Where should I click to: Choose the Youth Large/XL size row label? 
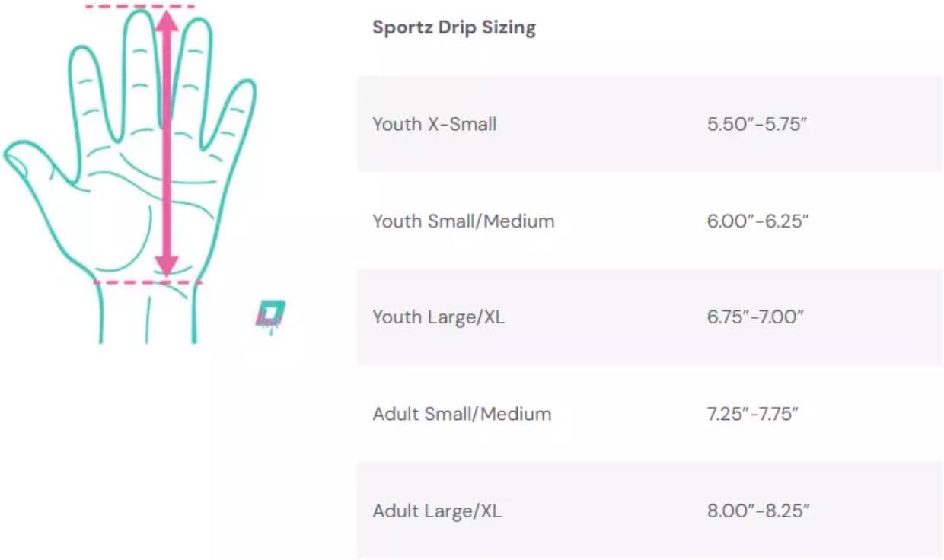[x=439, y=317]
